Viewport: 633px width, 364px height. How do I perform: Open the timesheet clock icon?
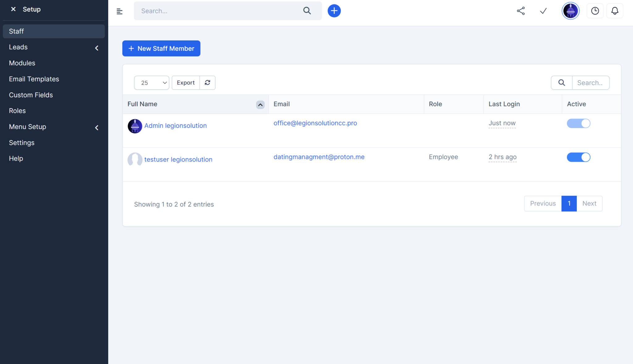pyautogui.click(x=595, y=11)
